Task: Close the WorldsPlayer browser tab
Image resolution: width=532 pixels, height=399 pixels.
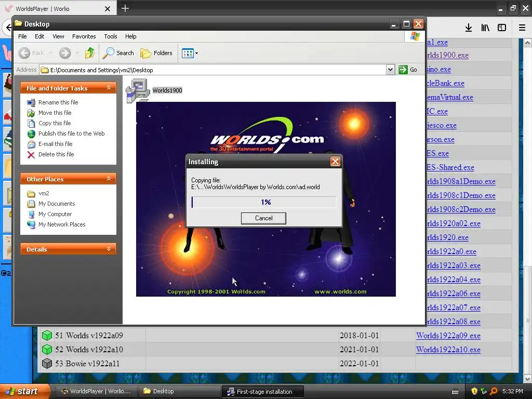Action: (x=107, y=9)
